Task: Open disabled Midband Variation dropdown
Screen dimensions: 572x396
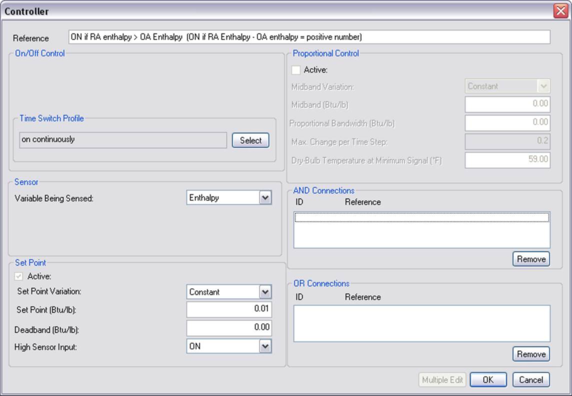Action: click(x=507, y=86)
